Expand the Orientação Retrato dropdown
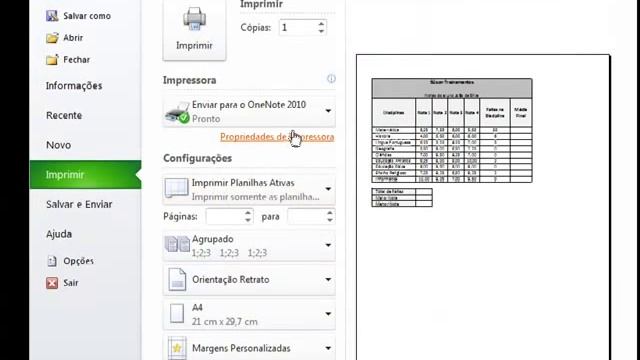This screenshot has height=360, width=640. (x=328, y=280)
